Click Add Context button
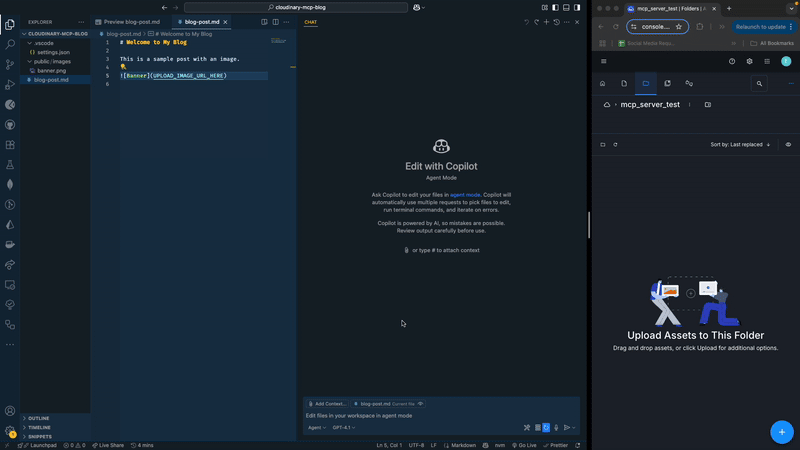This screenshot has width=800, height=450. 327,404
